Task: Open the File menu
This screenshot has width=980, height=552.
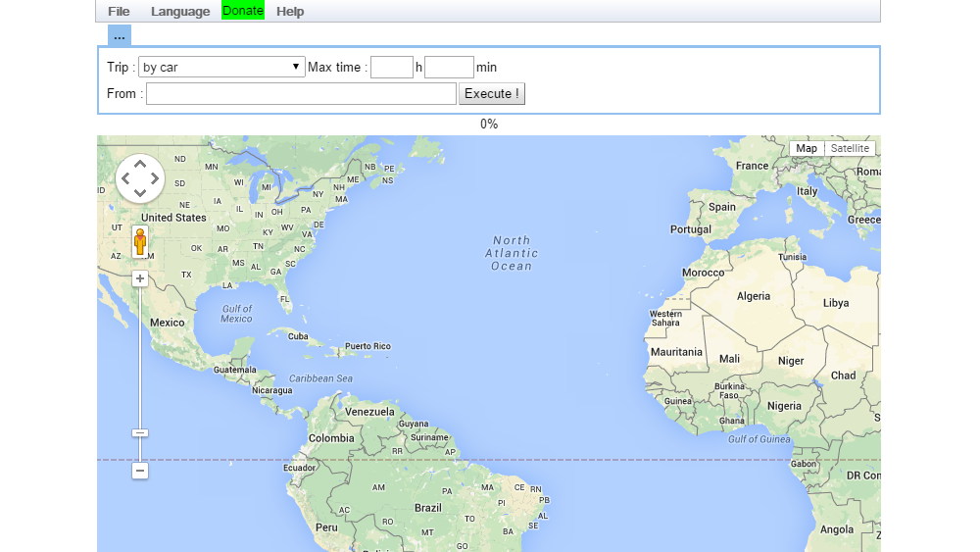Action: tap(119, 12)
